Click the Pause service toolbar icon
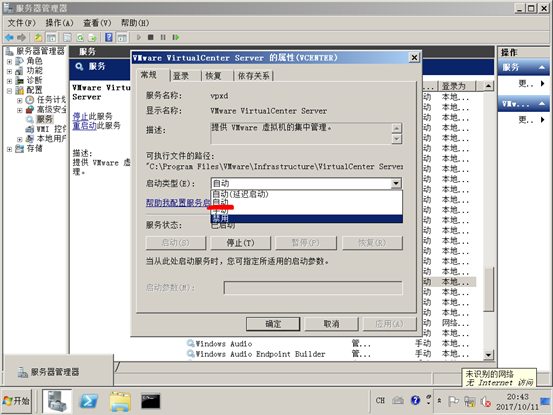This screenshot has width=553, height=415. click(x=163, y=37)
